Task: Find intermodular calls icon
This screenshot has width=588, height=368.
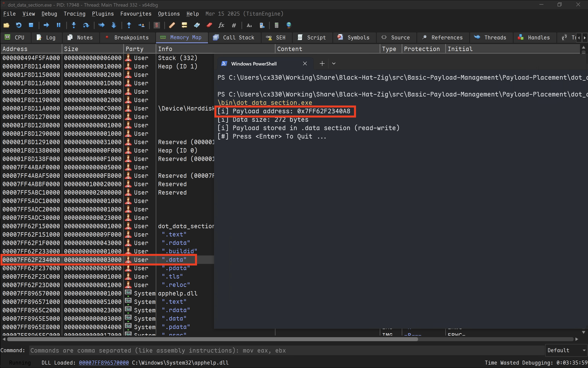Action: pos(262,25)
